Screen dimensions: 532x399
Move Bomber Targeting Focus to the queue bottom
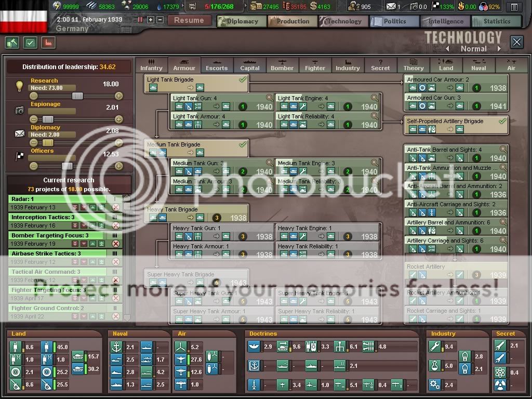tap(75, 244)
